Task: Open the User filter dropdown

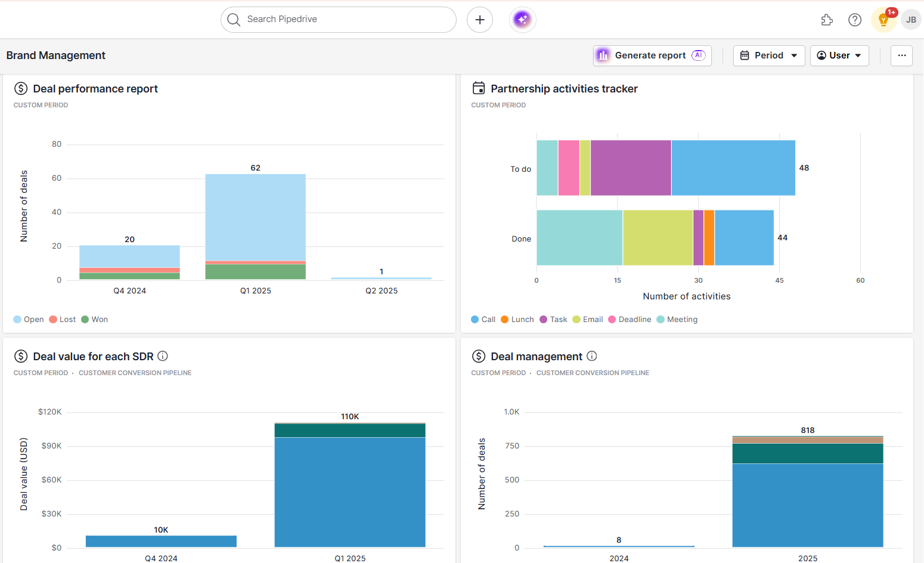Action: point(839,55)
